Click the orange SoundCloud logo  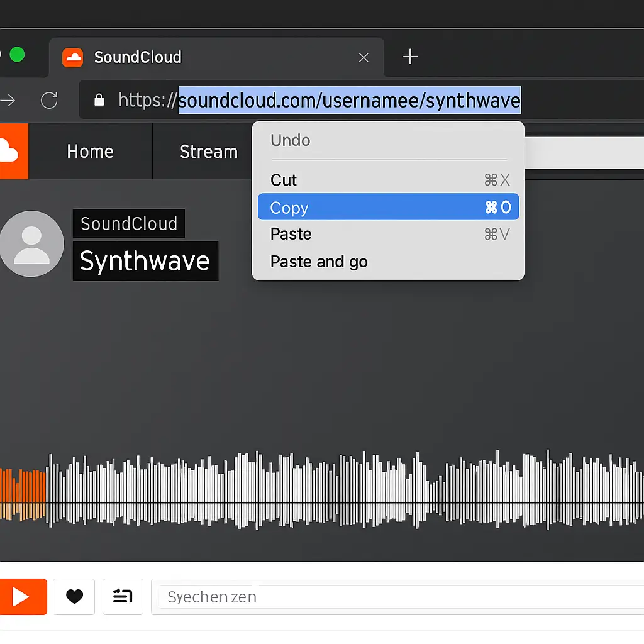pos(14,151)
